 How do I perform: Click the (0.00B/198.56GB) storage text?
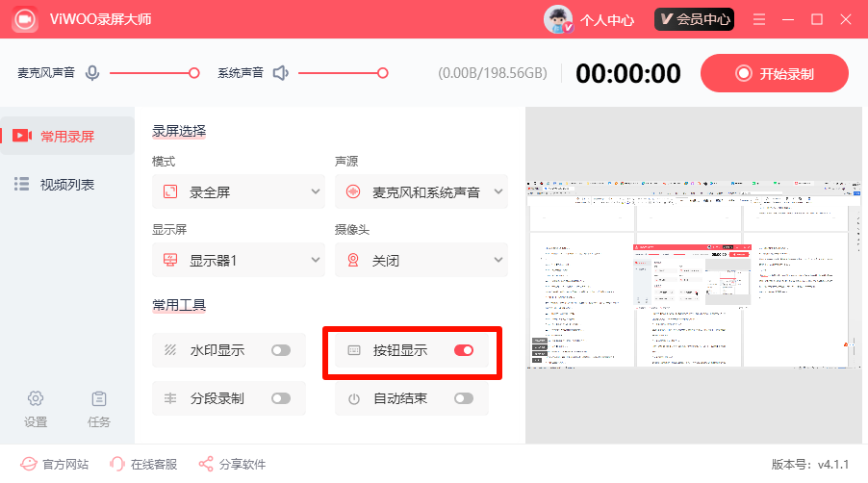tap(493, 73)
